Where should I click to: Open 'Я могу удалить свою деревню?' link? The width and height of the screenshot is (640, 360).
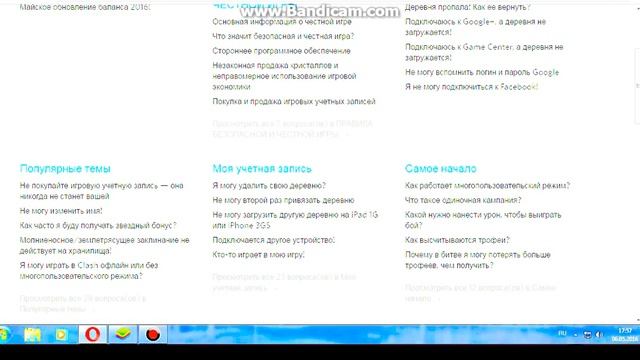tap(269, 186)
